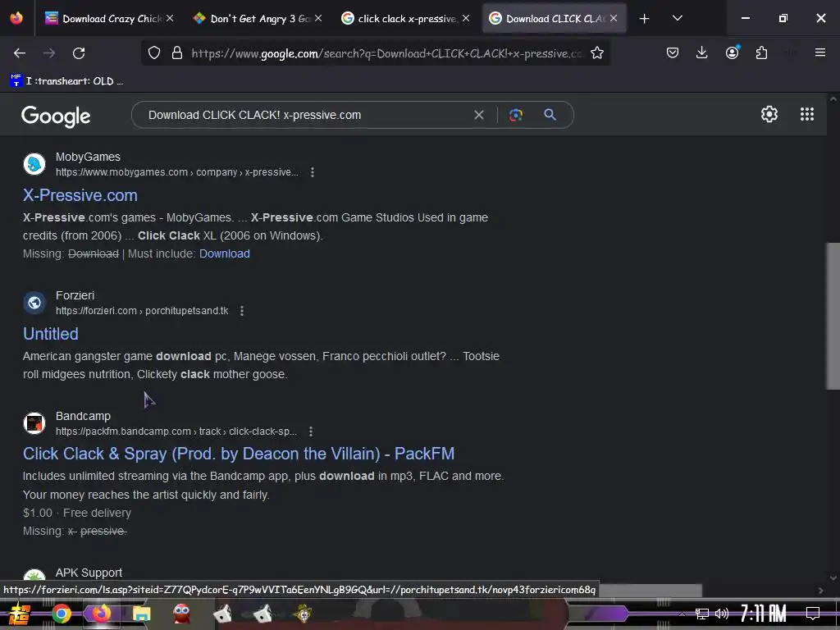This screenshot has height=630, width=840.
Task: Submit search with the magnifier icon
Action: tap(550, 114)
